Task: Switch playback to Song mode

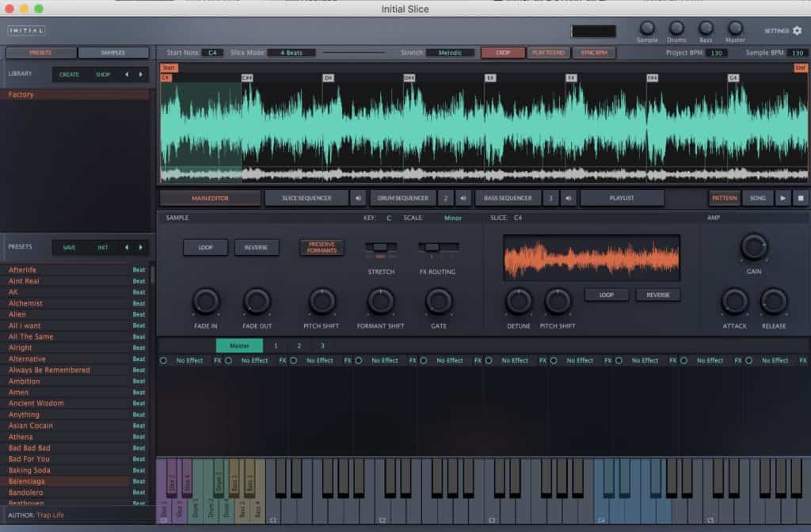Action: tap(758, 198)
